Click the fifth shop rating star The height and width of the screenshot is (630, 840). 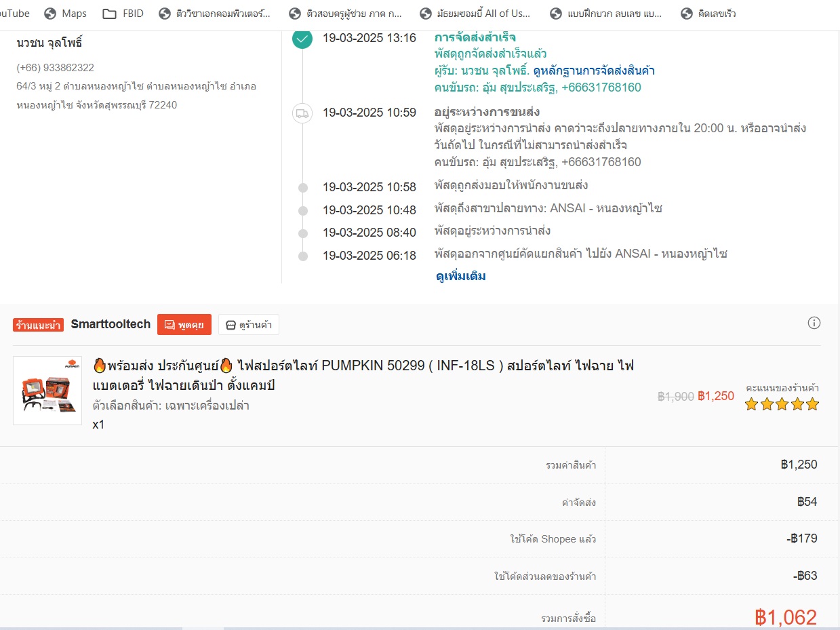813,405
